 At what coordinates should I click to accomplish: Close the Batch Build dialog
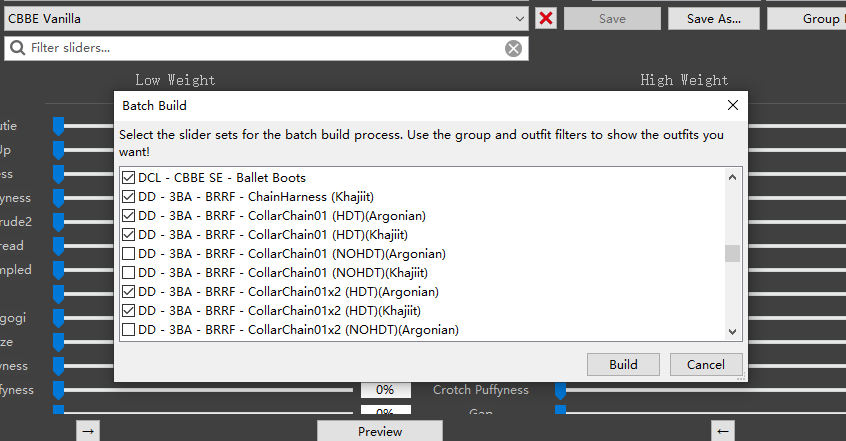coord(732,105)
